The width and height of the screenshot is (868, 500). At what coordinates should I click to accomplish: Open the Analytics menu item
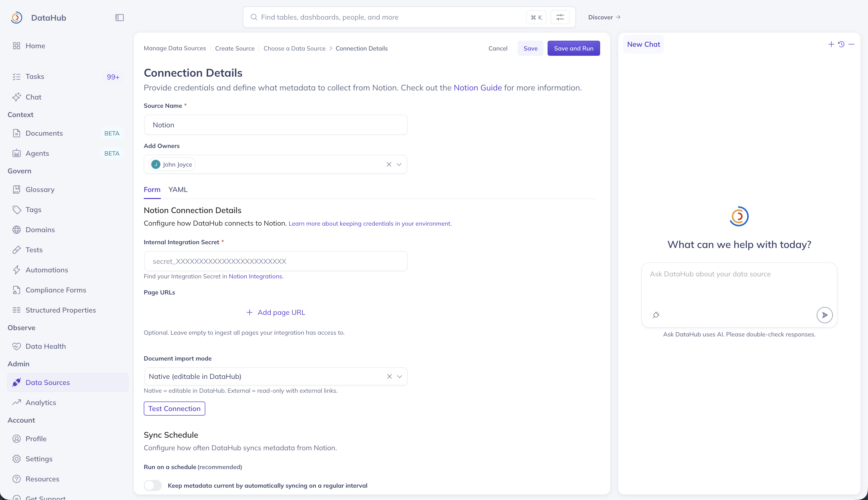tap(68, 403)
